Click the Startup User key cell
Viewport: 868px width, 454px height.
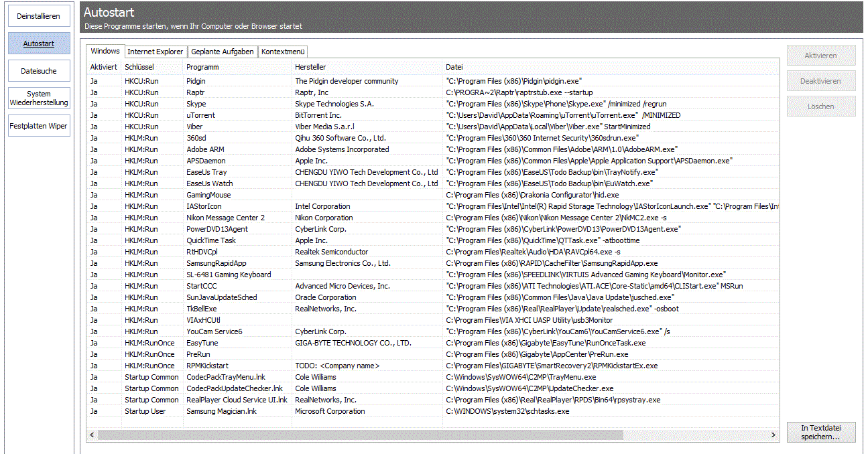145,411
